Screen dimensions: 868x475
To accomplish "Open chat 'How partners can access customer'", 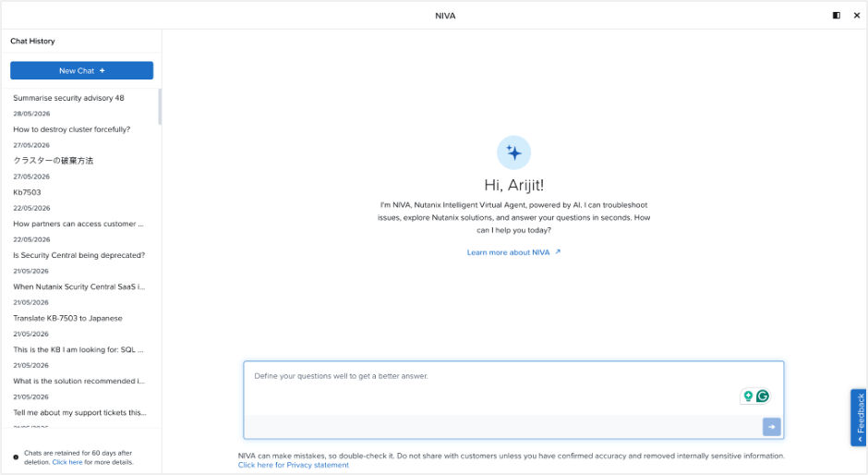I will [78, 224].
